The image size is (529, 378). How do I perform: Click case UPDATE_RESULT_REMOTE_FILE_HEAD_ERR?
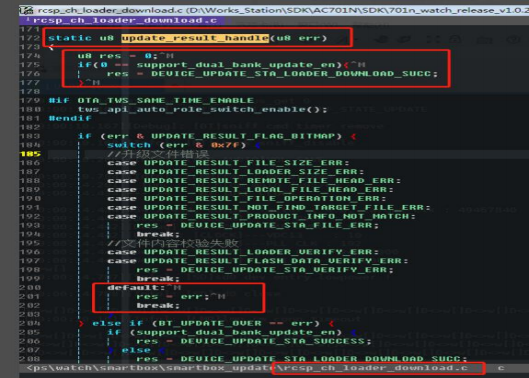tap(254, 181)
